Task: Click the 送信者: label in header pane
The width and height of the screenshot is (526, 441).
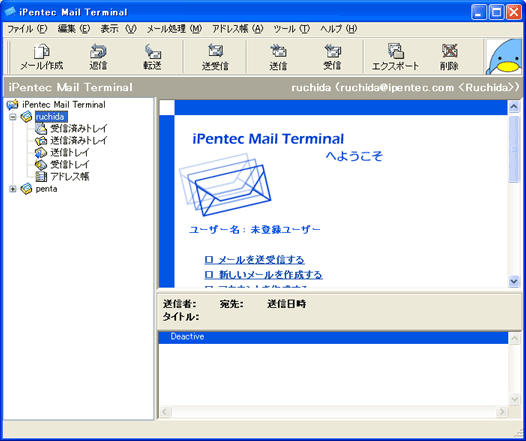Action: click(179, 304)
